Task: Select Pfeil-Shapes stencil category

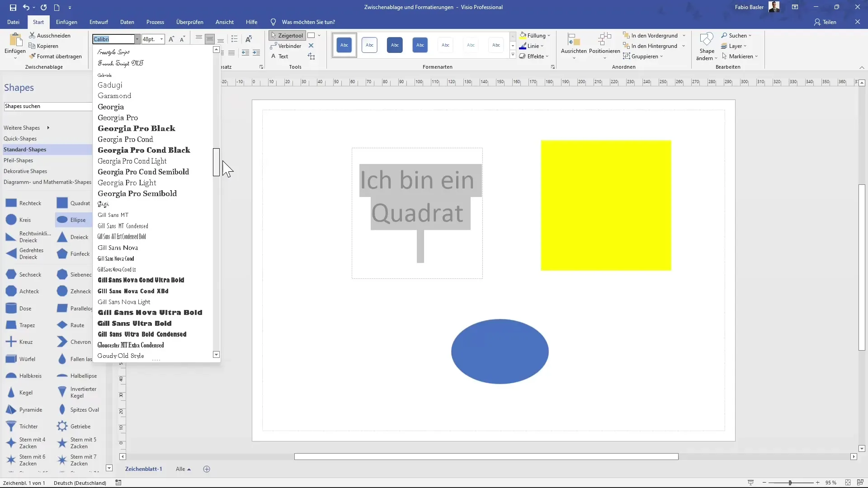Action: coord(18,160)
